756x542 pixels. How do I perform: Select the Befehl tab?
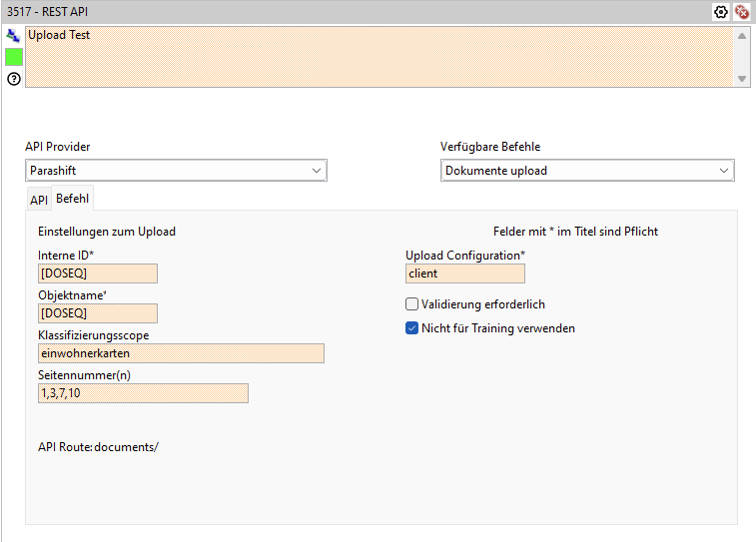point(72,199)
